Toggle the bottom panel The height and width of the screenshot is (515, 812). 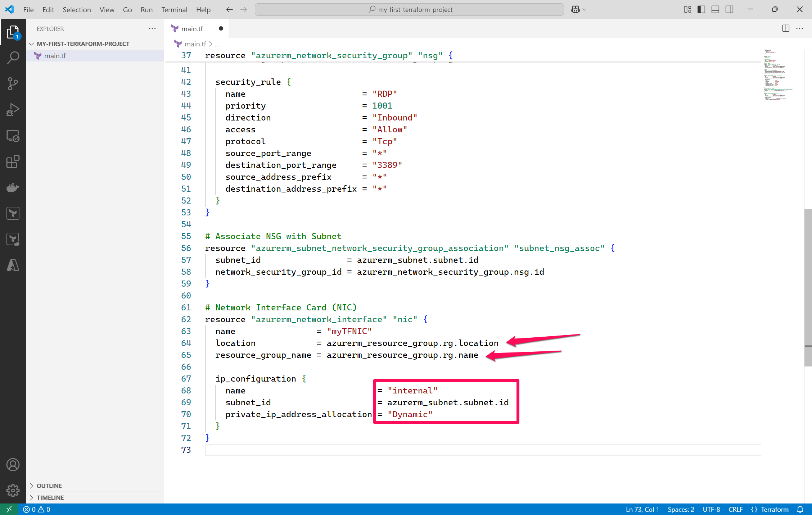715,10
